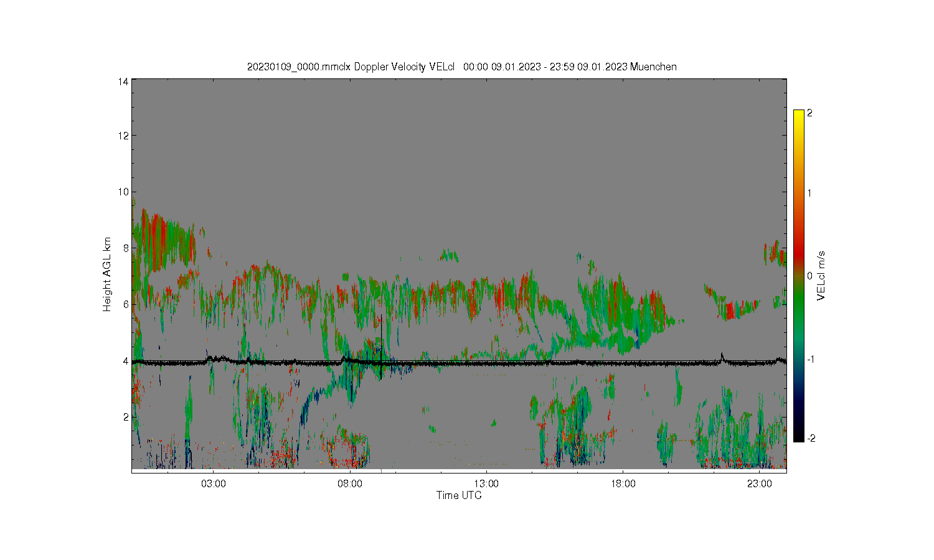This screenshot has height=560, width=934.
Task: Click the colorbar value 1 label
Action: [x=809, y=193]
